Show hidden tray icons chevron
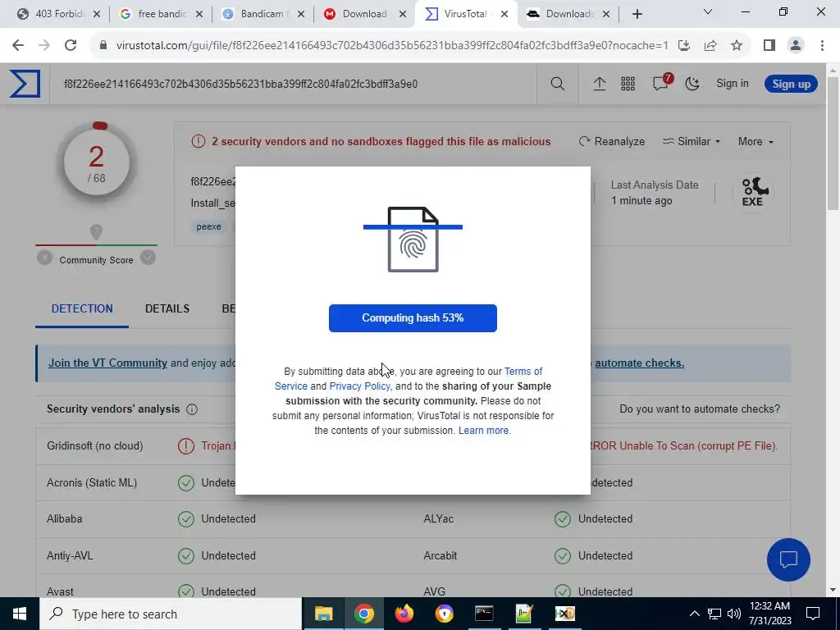 pos(694,614)
